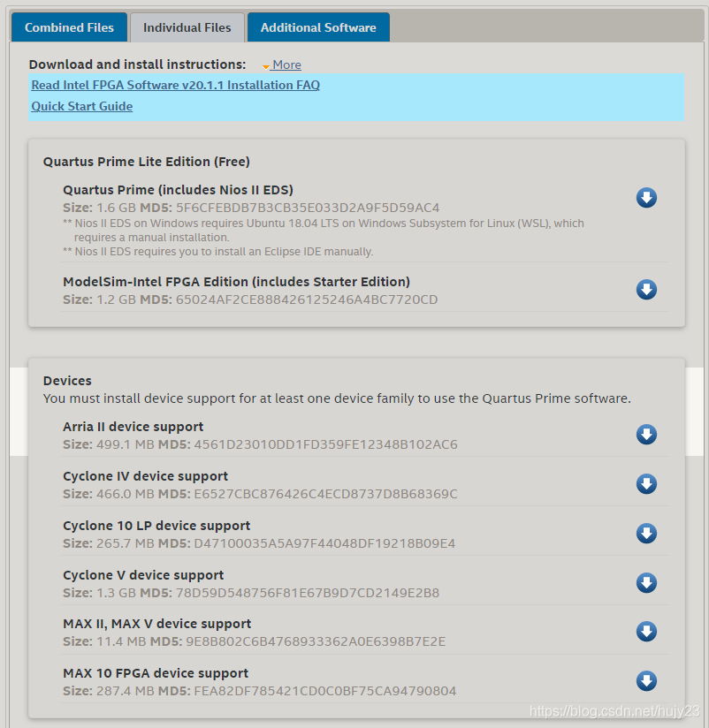Download MAX II, MAX V device support
This screenshot has width=709, height=728.
tap(646, 632)
